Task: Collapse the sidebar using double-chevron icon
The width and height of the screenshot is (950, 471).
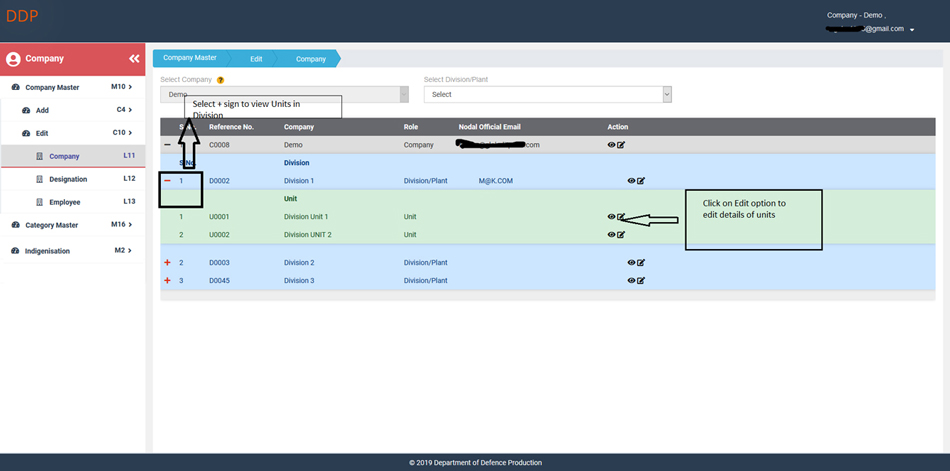Action: point(134,59)
